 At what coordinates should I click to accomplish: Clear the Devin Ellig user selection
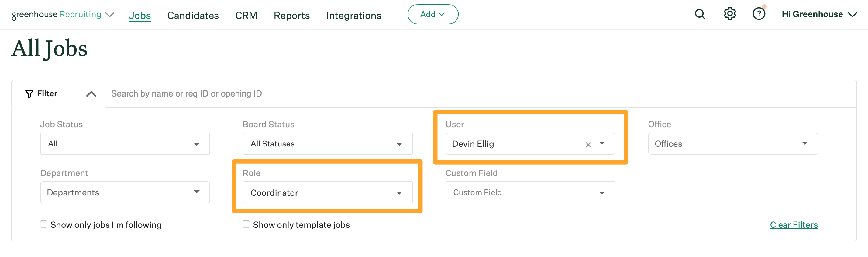pos(588,145)
